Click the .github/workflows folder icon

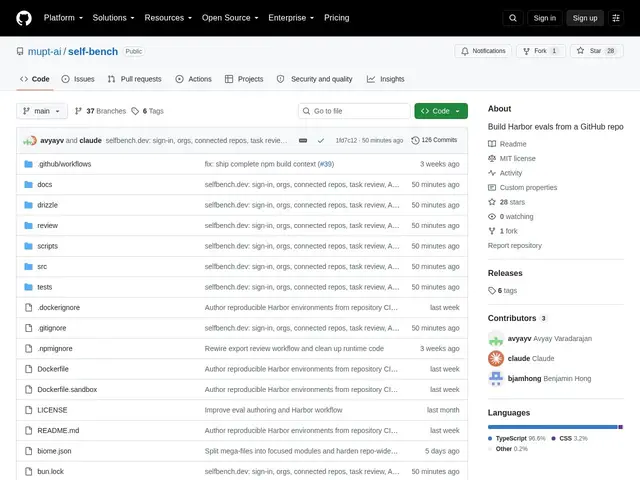28,164
